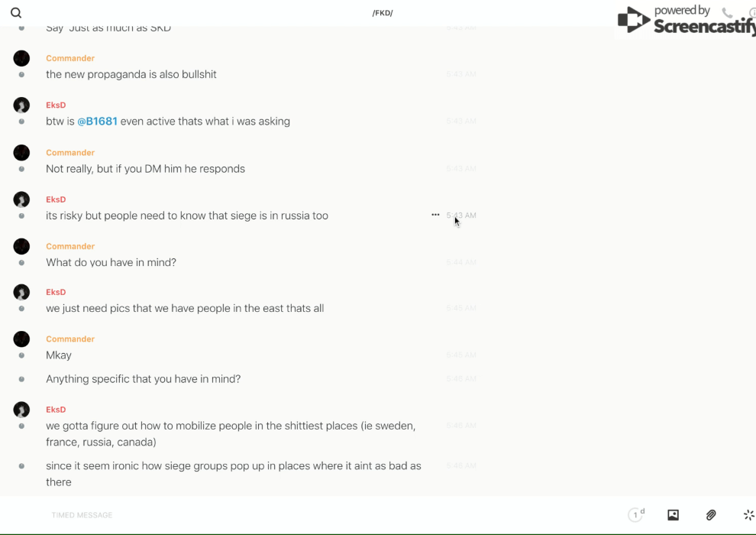The height and width of the screenshot is (535, 756).
Task: Click Commander's avatar beside propaganda message
Action: click(x=21, y=58)
